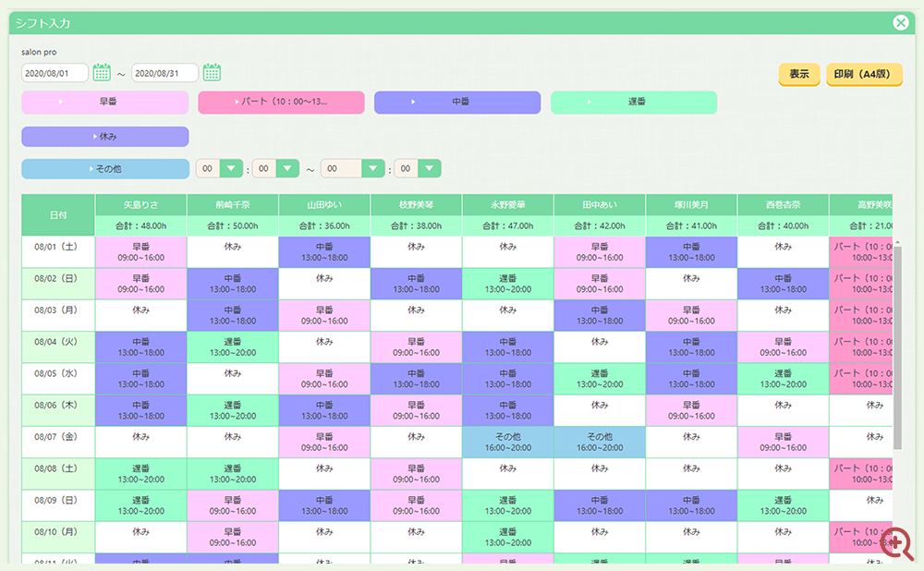Viewport: 924px width, 571px height.
Task: Click the 表示 button
Action: [x=799, y=74]
